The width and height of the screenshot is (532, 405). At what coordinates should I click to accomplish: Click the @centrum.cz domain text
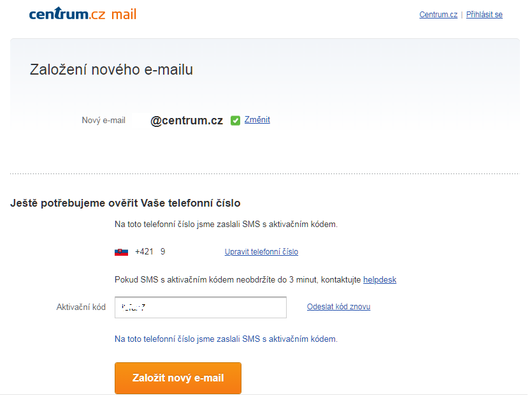187,121
